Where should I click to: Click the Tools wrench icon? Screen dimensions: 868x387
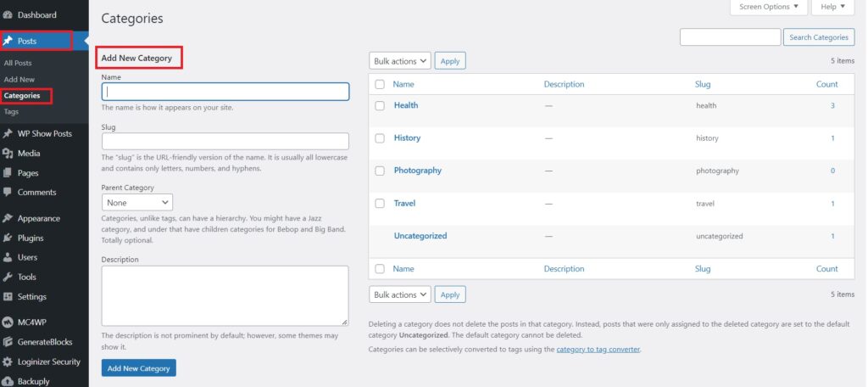[8, 277]
